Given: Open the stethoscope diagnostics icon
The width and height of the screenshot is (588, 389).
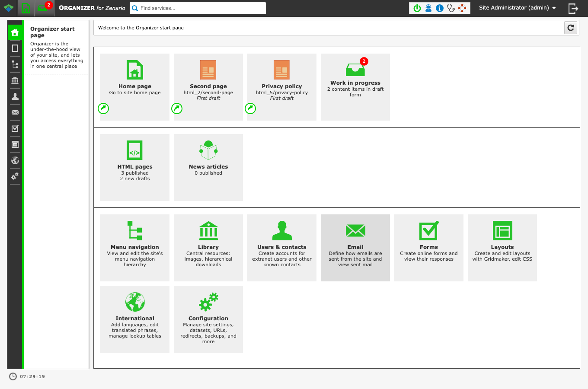Looking at the screenshot, I should (x=451, y=8).
